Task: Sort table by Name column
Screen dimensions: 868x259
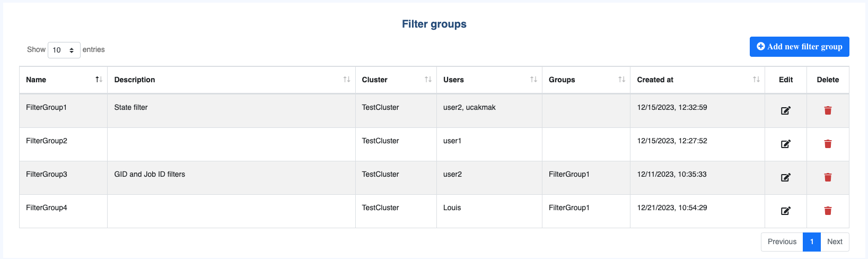Action: point(63,80)
